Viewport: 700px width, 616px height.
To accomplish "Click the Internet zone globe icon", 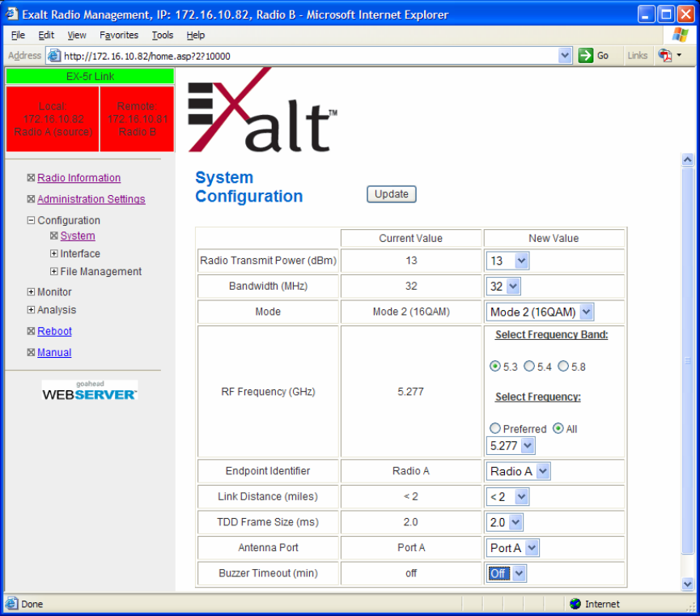I will (575, 604).
